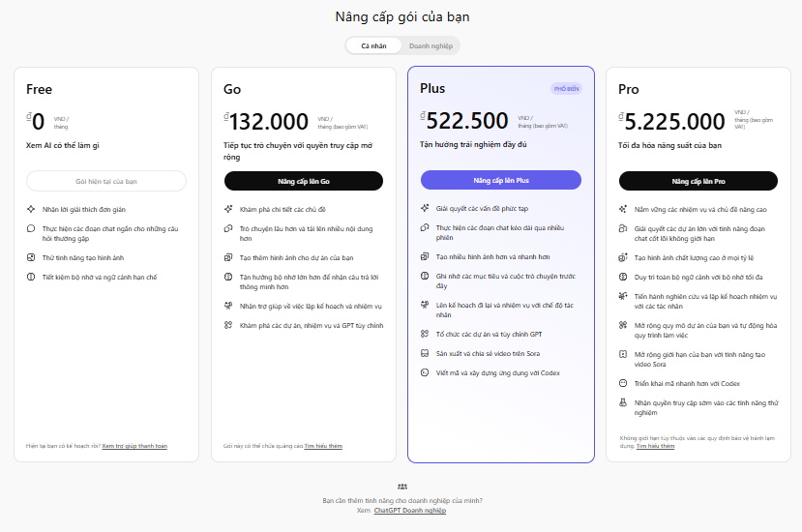The image size is (802, 532).
Task: Click the icon beside "Viết mã và xây dựng ứng dụng với Codex"
Action: click(x=425, y=372)
